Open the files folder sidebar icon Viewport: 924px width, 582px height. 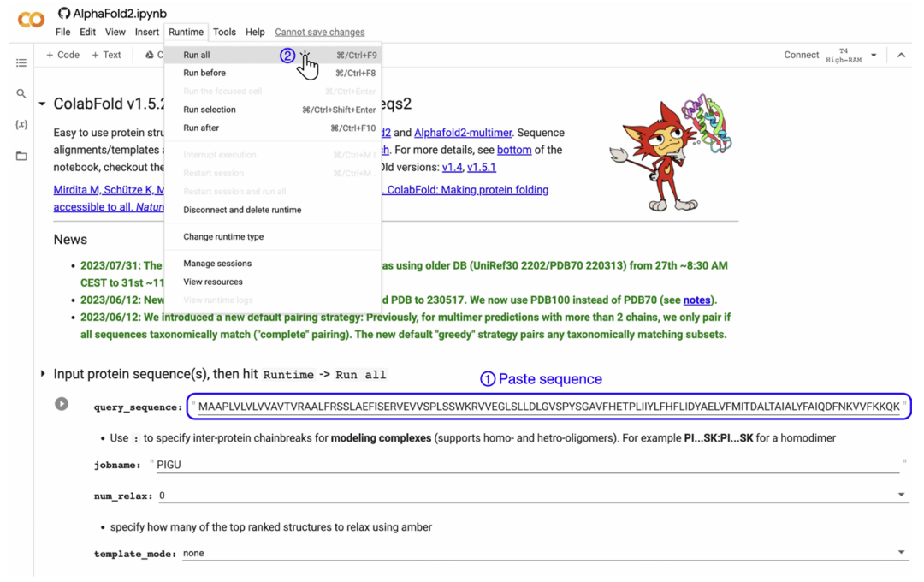[x=21, y=157]
